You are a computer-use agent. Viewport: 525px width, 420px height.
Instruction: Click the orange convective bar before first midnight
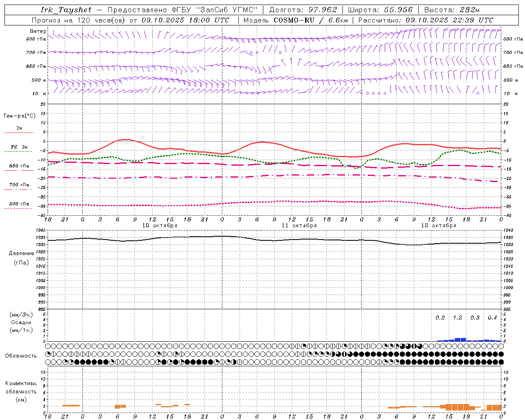pos(71,406)
